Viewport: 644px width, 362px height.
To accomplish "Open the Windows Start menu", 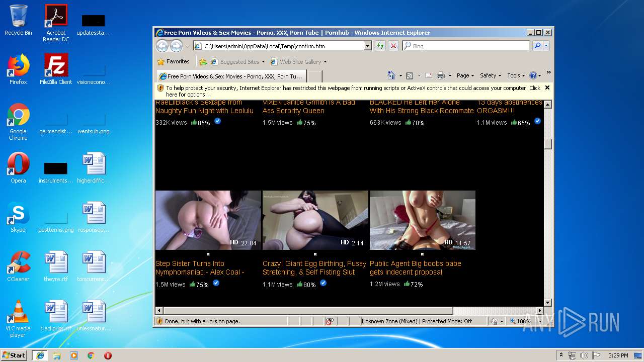I will pos(14,355).
